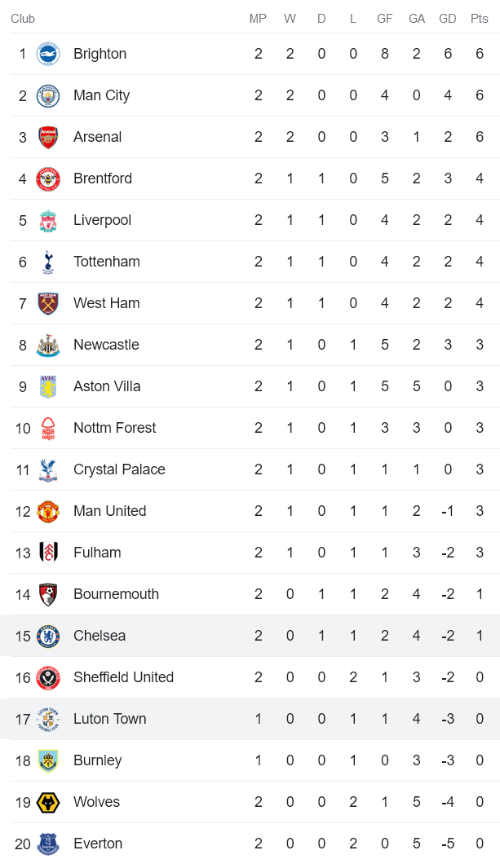The width and height of the screenshot is (500, 868).
Task: Click the Everton club crest icon
Action: [48, 844]
